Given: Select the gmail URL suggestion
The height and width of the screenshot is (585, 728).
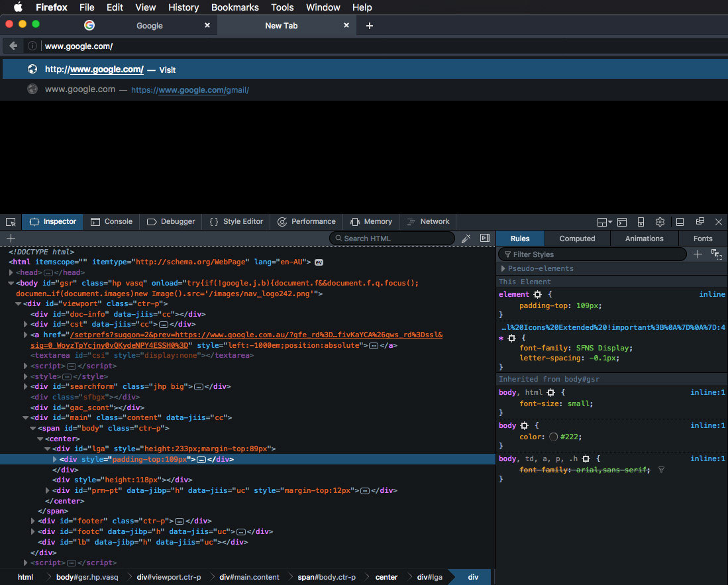Looking at the screenshot, I should click(365, 89).
